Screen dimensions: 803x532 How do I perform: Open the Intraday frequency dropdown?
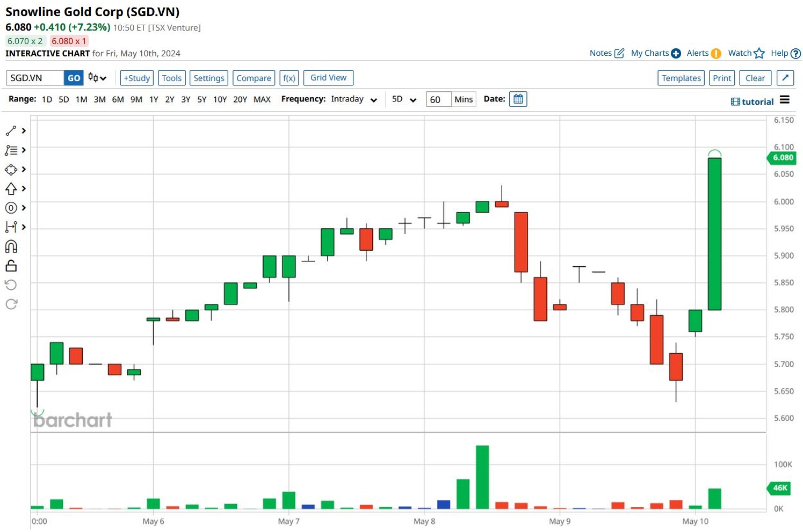(354, 99)
